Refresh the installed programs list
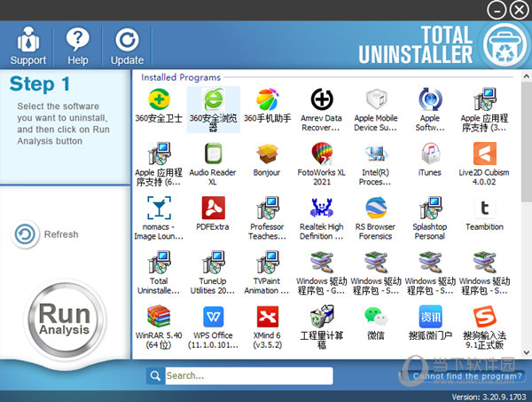Screen dimensions: 532x402 (45, 234)
